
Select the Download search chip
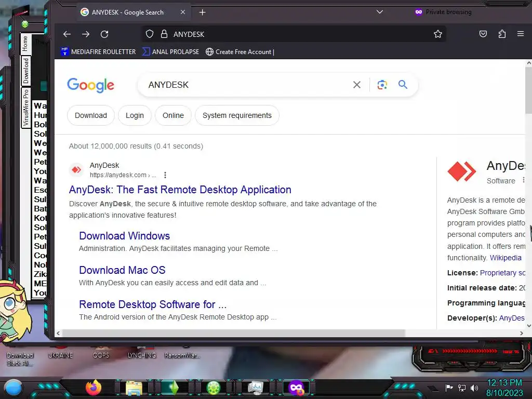[x=91, y=115]
